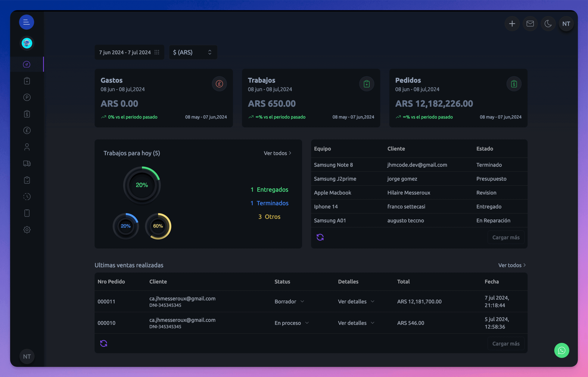This screenshot has height=377, width=588.
Task: Click the NT profile avatar in header
Action: point(566,24)
